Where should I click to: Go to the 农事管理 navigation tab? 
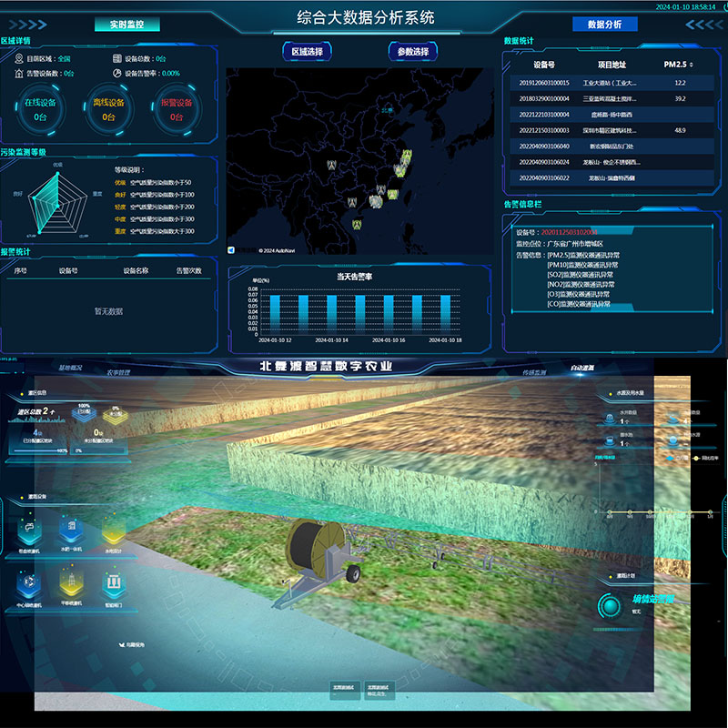(120, 372)
